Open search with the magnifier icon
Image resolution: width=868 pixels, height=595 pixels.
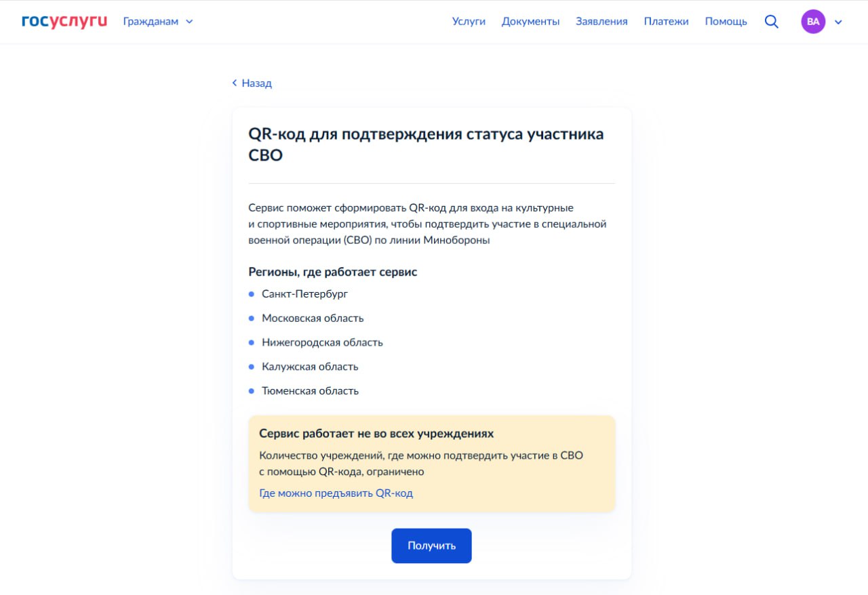point(771,21)
